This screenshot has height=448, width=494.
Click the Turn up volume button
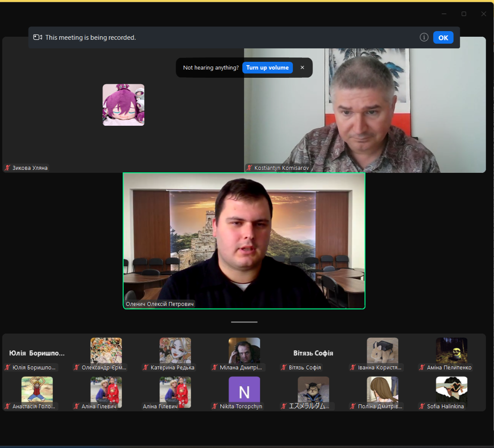[x=267, y=67]
